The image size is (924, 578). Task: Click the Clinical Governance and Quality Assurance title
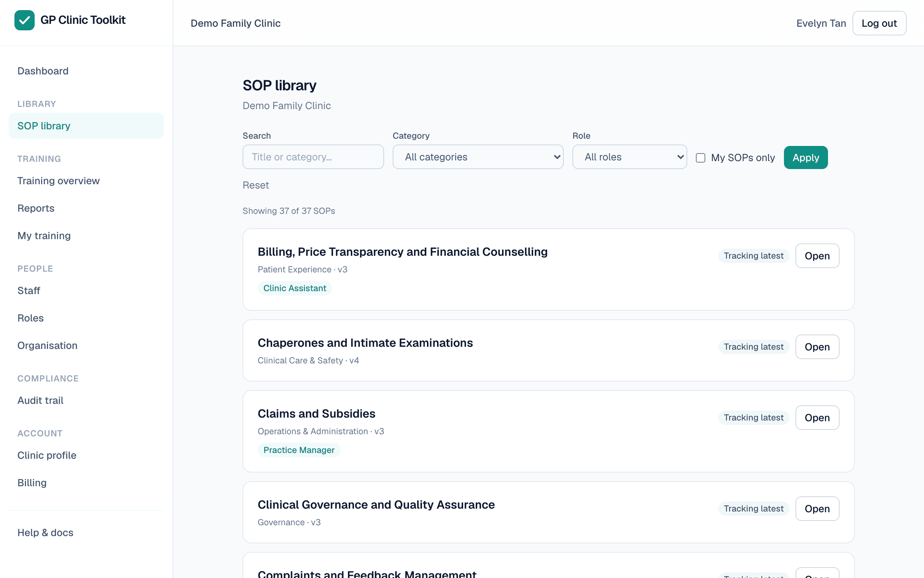(376, 505)
